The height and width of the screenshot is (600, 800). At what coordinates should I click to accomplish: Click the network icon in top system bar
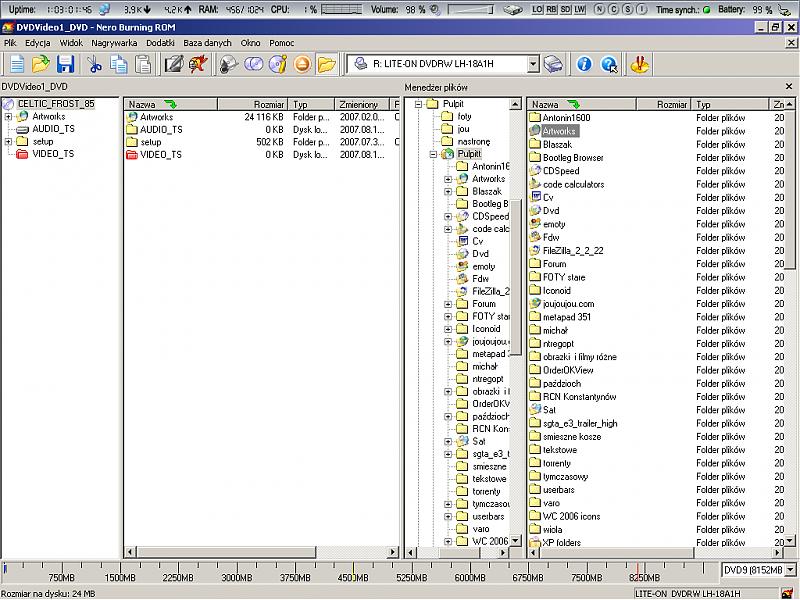[x=105, y=9]
